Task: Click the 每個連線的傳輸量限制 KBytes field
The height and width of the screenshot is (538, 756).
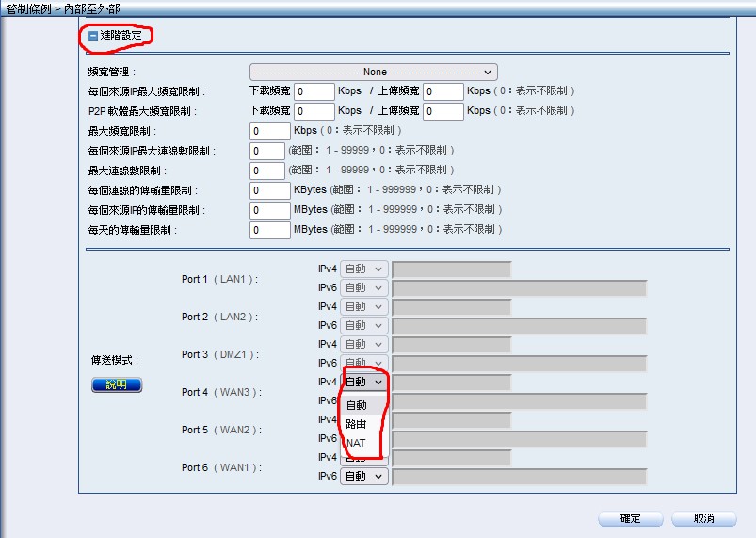Action: point(270,190)
